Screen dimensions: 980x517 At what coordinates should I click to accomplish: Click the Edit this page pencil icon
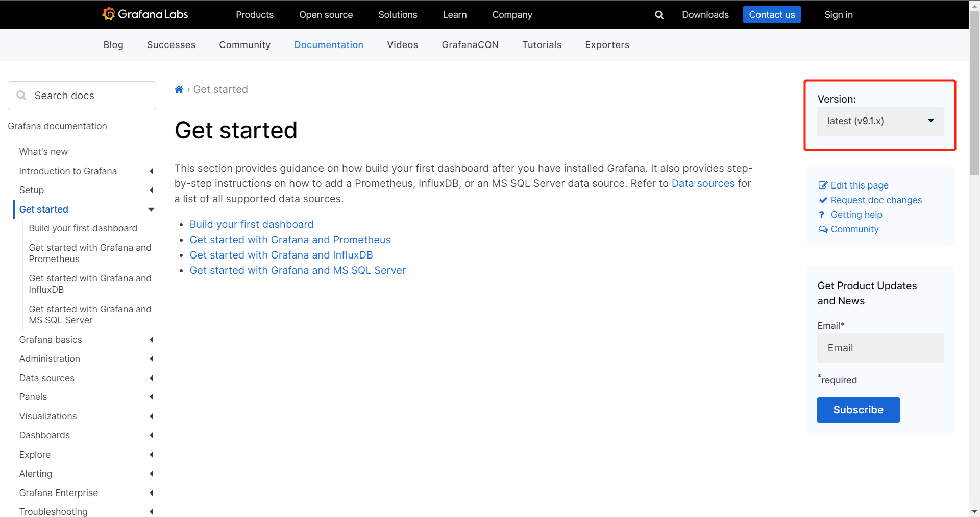(823, 185)
